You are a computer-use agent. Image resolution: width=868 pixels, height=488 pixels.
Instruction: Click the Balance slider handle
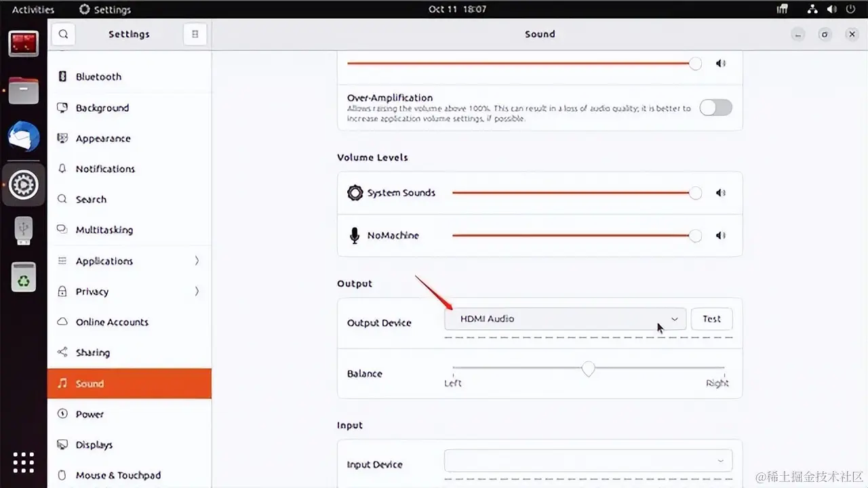(x=589, y=369)
